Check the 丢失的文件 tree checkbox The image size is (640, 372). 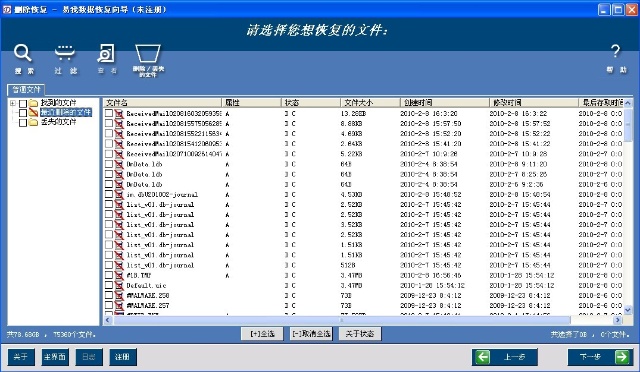click(23, 122)
